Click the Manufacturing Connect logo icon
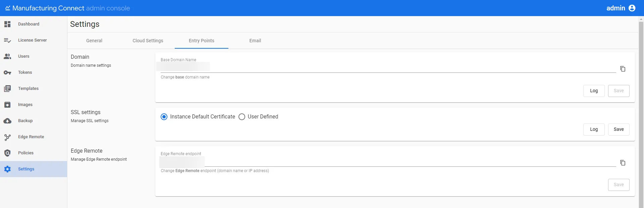Image resolution: width=644 pixels, height=208 pixels. (x=8, y=8)
